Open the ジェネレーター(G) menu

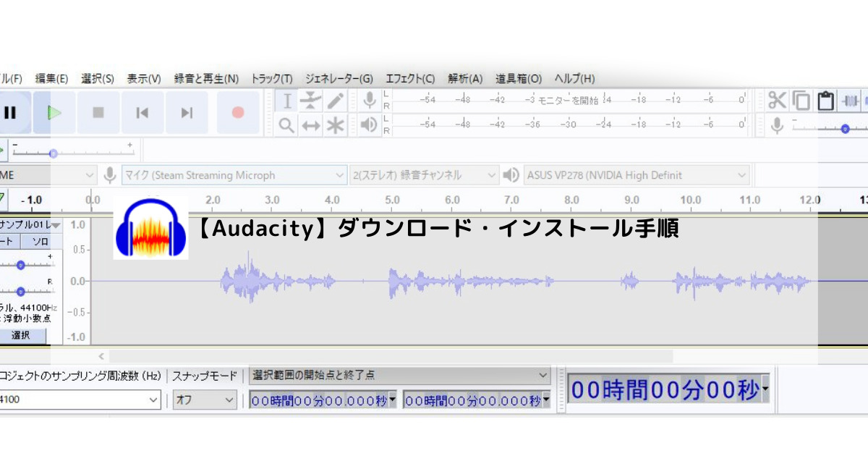[339, 79]
